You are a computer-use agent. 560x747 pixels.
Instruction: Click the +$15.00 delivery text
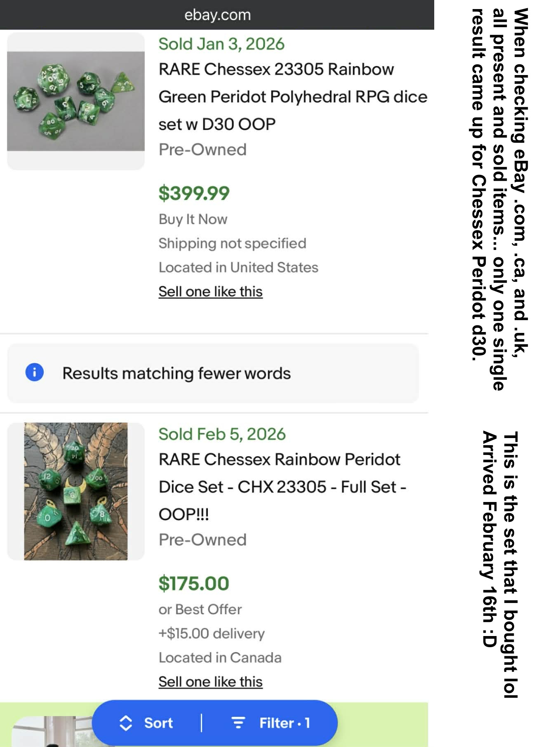212,633
